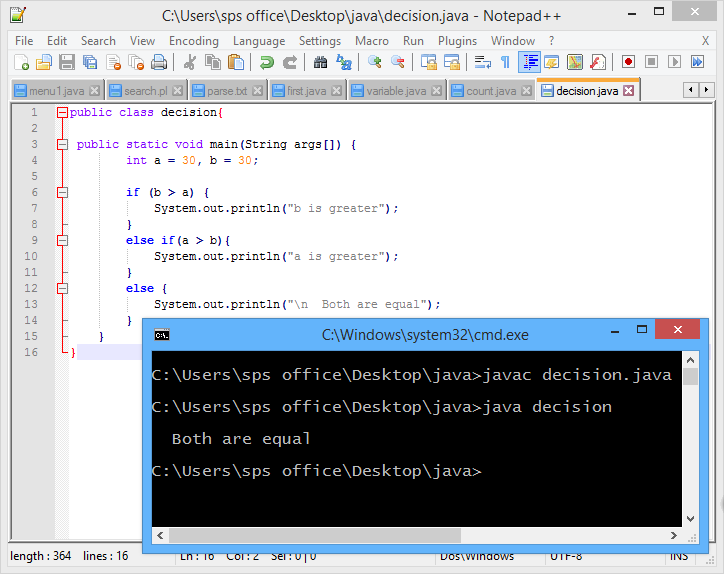Create a new document with New icon

pyautogui.click(x=21, y=62)
